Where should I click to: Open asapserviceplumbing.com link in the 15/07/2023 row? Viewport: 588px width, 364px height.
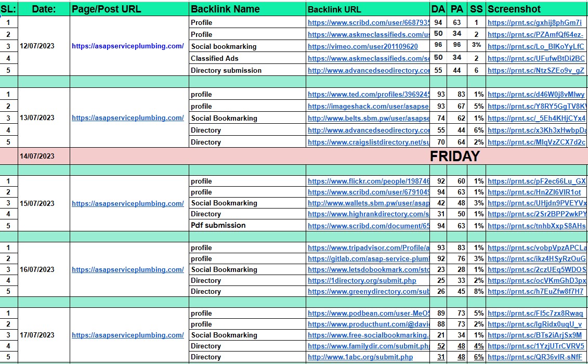pyautogui.click(x=128, y=203)
